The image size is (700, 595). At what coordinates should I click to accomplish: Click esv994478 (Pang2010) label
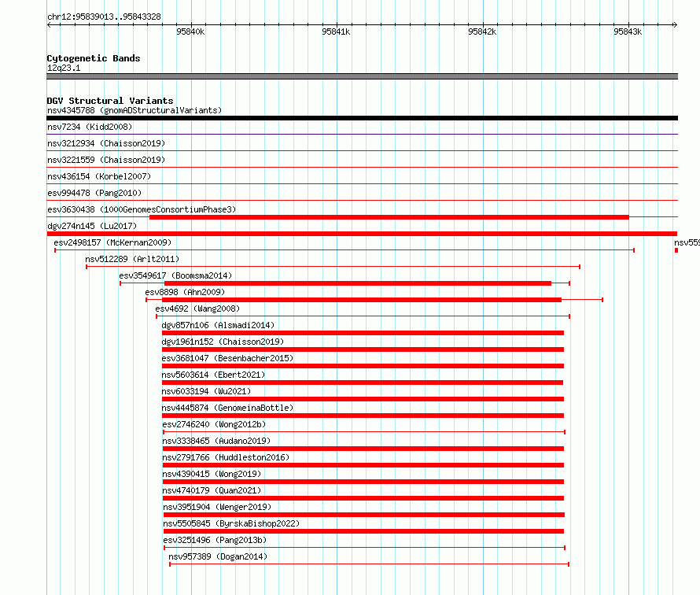pyautogui.click(x=94, y=193)
